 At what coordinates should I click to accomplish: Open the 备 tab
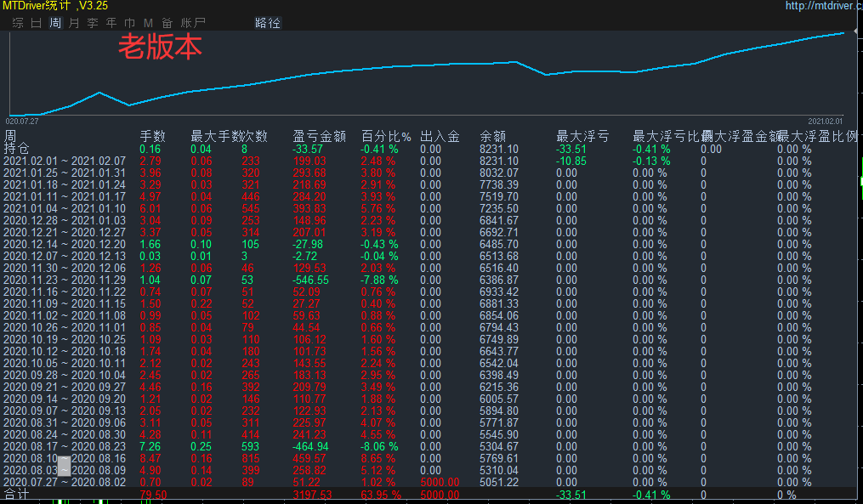167,23
